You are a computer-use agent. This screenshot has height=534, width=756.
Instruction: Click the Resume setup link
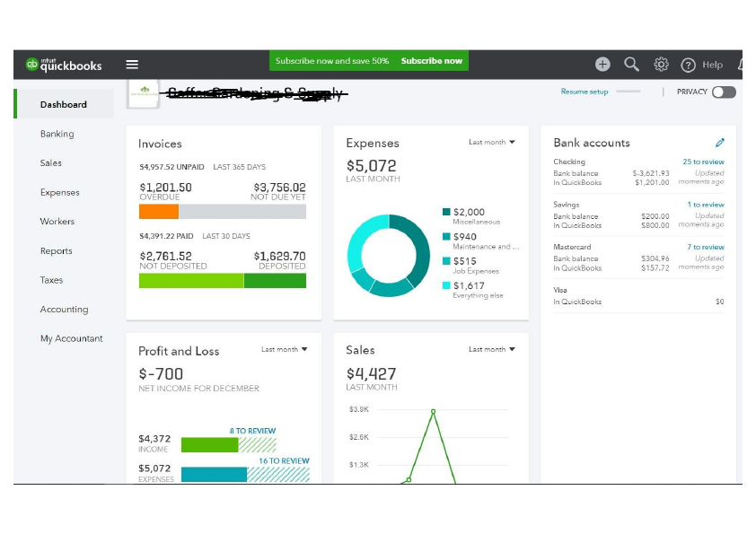click(x=585, y=92)
